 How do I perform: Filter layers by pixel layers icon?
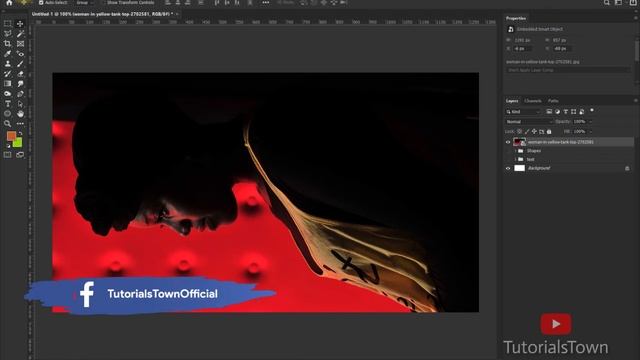(549, 111)
